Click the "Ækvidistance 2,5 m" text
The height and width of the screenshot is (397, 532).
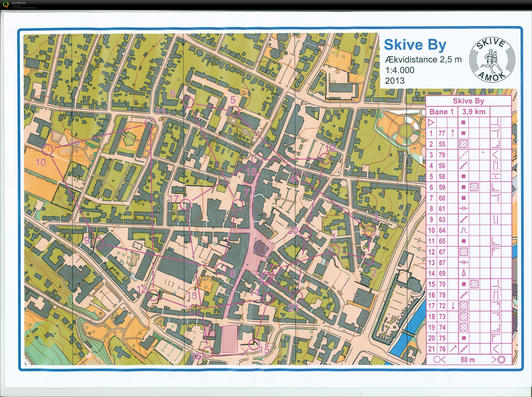click(423, 59)
